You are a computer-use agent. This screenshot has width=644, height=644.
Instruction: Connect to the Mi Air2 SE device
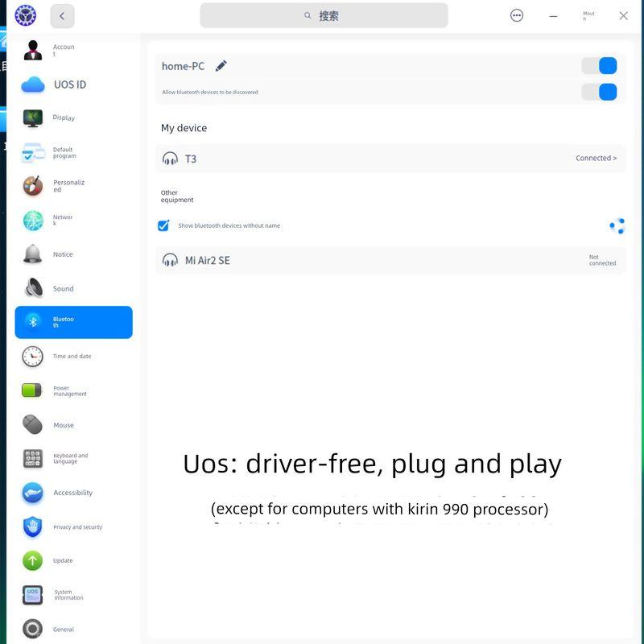coord(390,260)
